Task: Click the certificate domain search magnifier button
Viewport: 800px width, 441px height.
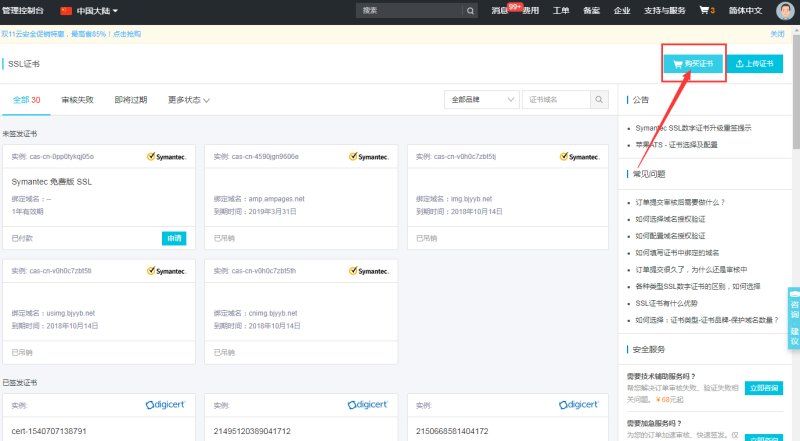Action: tap(599, 100)
